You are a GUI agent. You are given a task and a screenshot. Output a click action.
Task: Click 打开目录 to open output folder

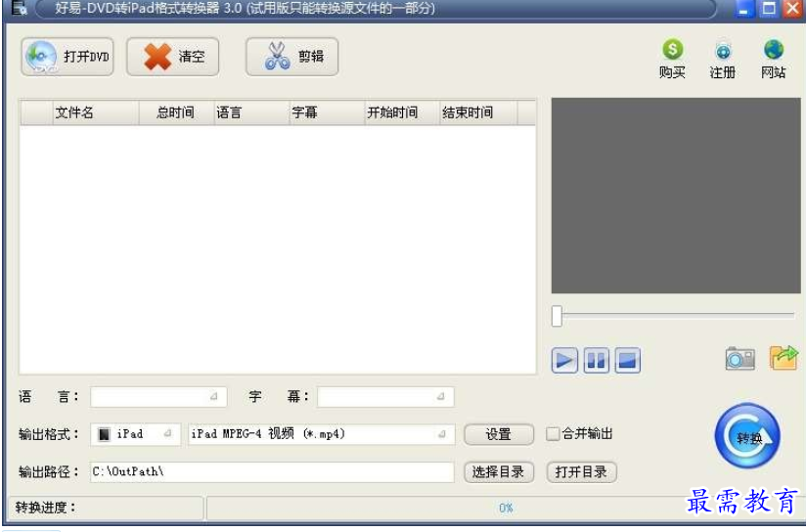click(581, 472)
